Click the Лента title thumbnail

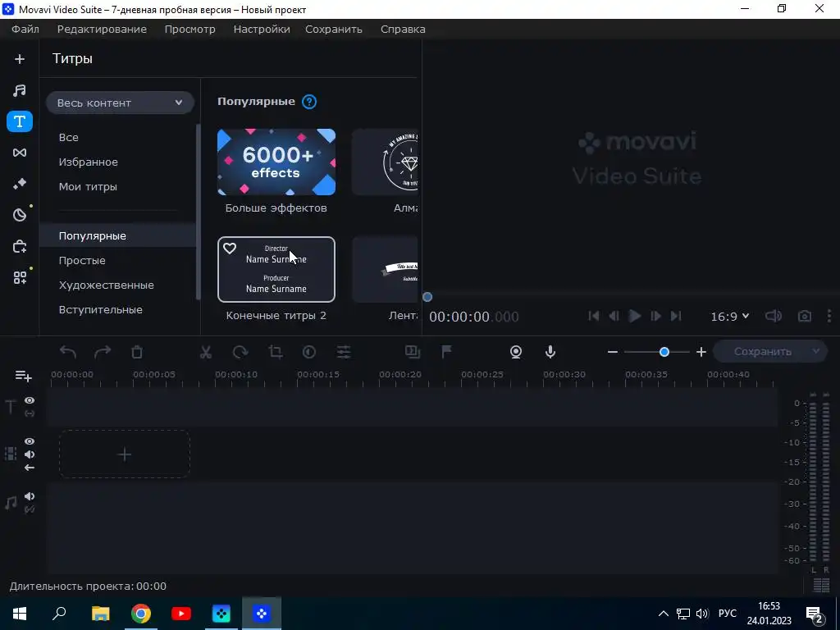[386, 269]
